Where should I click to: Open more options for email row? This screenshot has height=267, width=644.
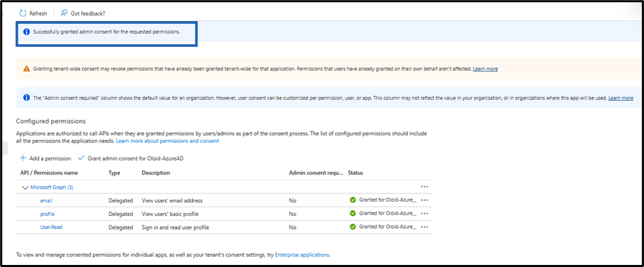425,200
